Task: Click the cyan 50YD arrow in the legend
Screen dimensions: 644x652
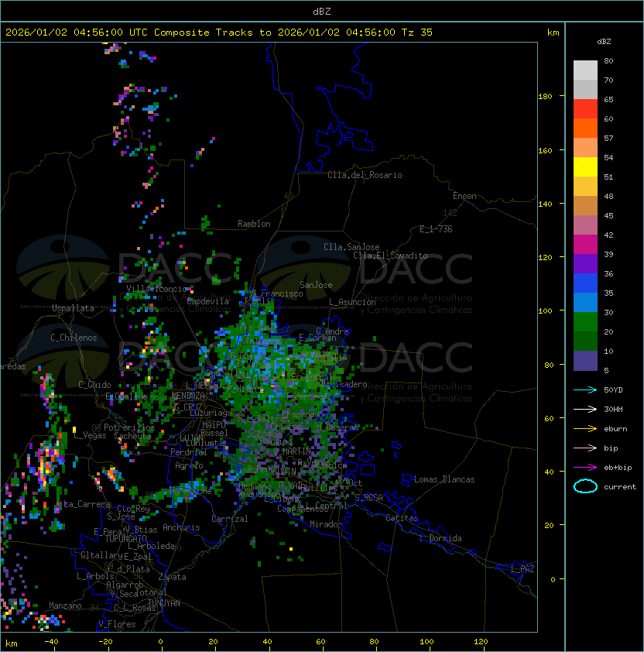Action: 585,389
